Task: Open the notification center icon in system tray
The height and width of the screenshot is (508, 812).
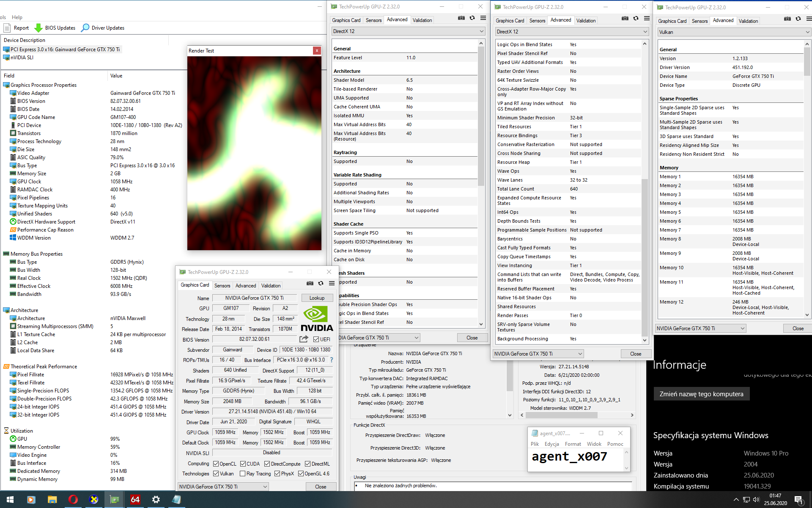Action: 798,500
